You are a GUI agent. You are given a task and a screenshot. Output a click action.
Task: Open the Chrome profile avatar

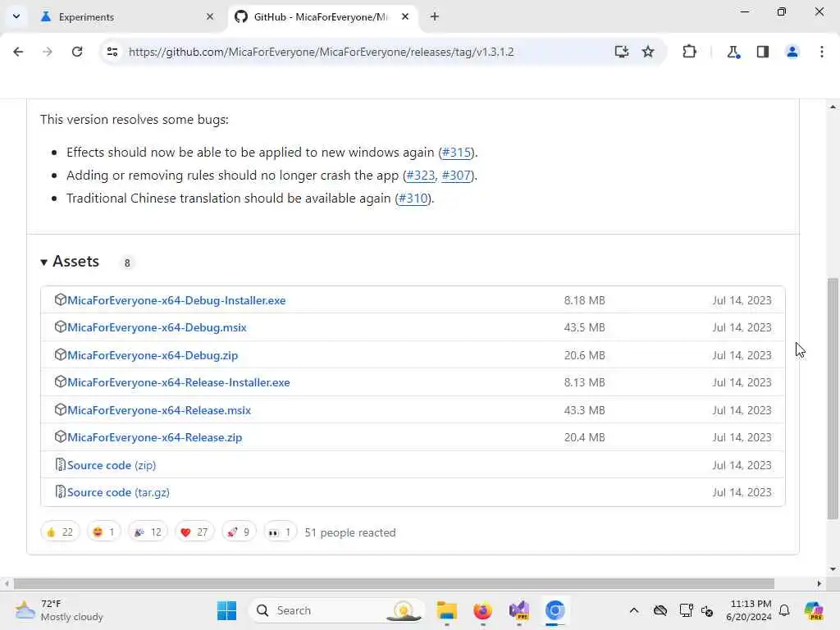click(x=792, y=52)
